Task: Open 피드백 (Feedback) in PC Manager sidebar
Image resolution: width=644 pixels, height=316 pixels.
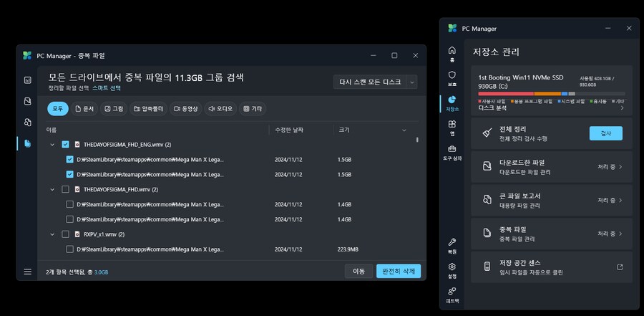Action: tap(452, 295)
